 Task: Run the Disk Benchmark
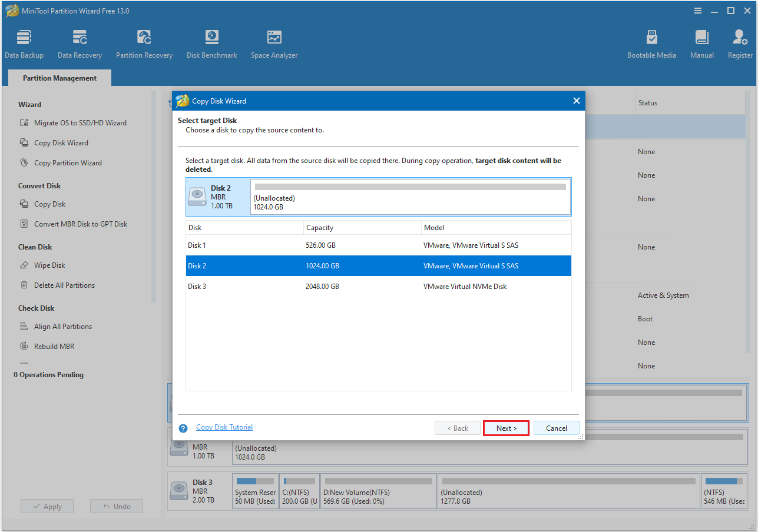pyautogui.click(x=211, y=43)
